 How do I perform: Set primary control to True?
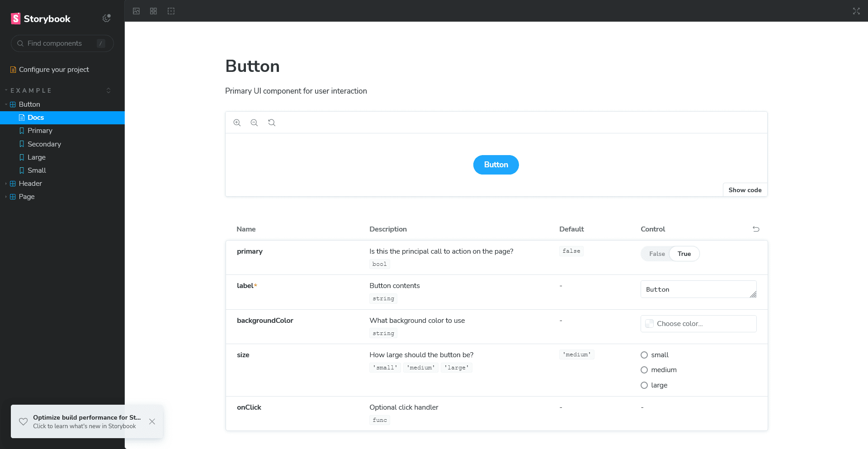point(684,254)
